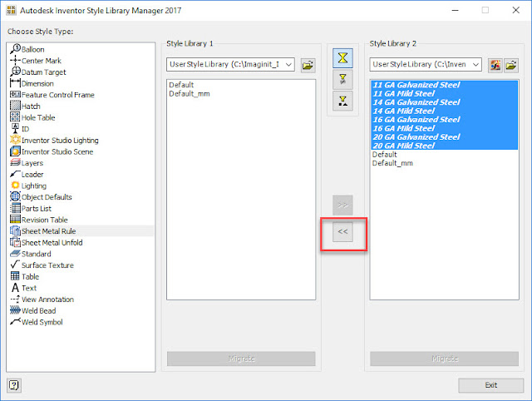
Task: Pick the Layers style type
Action: coord(27,163)
